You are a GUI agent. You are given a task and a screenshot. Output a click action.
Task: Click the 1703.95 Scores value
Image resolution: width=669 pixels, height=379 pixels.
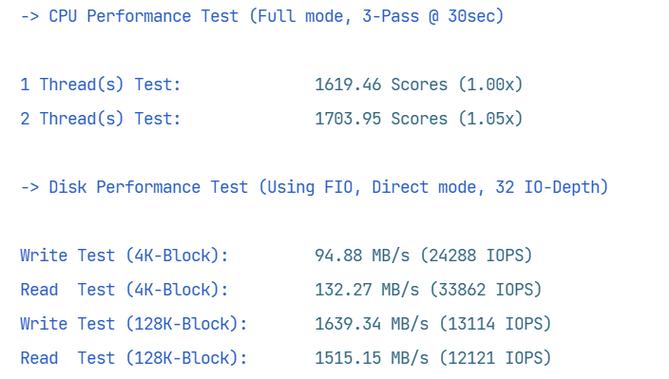point(381,119)
